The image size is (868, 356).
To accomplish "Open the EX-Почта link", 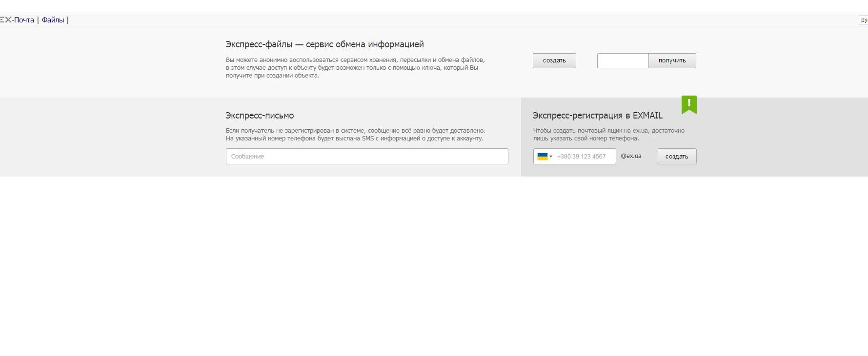I will pyautogui.click(x=17, y=20).
